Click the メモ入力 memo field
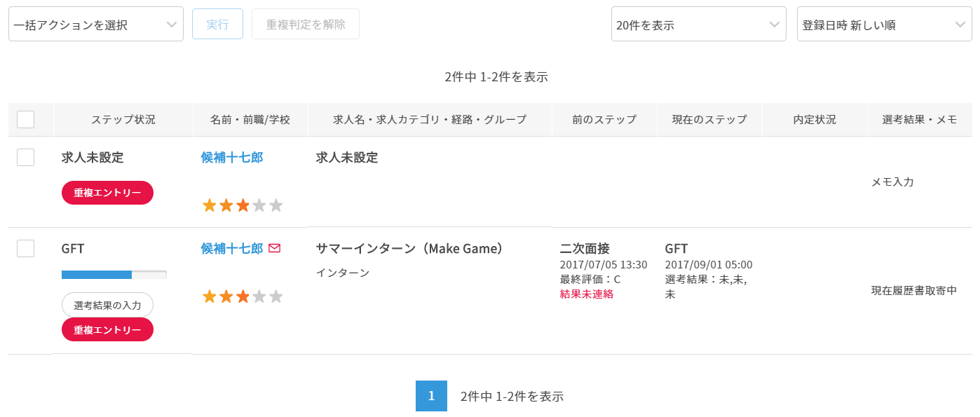The height and width of the screenshot is (417, 980). click(x=892, y=182)
